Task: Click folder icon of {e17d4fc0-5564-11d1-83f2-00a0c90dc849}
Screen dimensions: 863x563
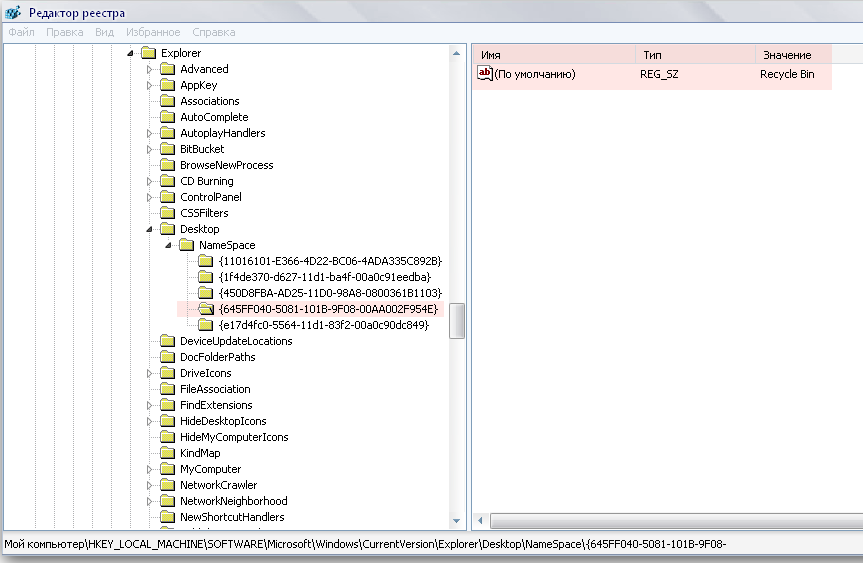Action: tap(206, 324)
